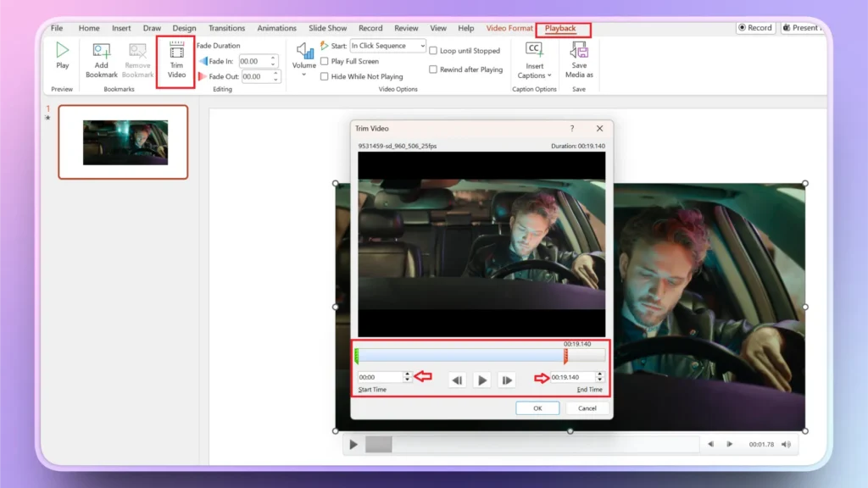Confirm trim with the OK button
Screen dimensions: 868x488
click(x=537, y=408)
